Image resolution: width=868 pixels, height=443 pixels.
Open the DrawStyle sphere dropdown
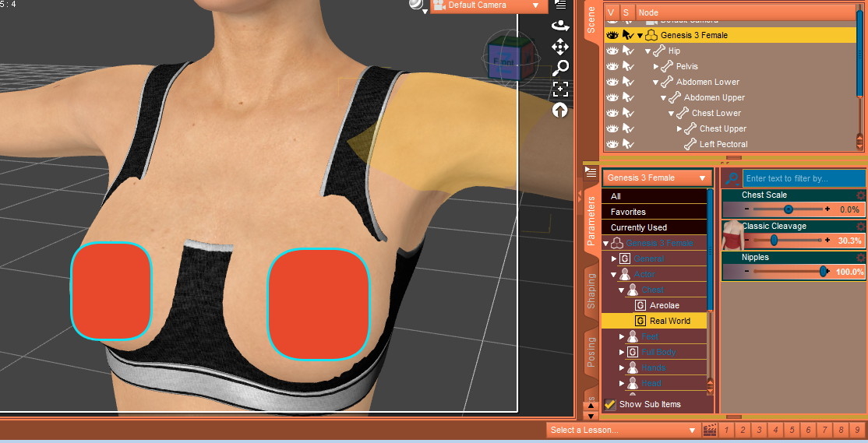[418, 5]
